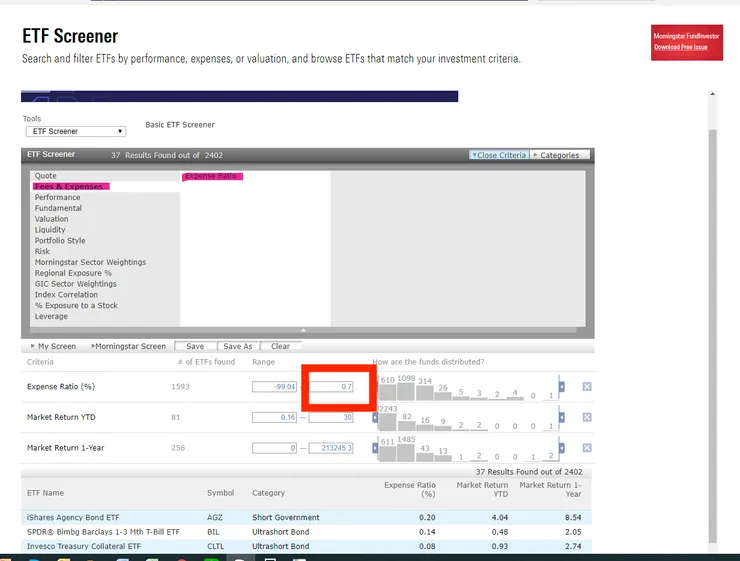Open Invesco Treasury Collateral ETF

pyautogui.click(x=84, y=546)
